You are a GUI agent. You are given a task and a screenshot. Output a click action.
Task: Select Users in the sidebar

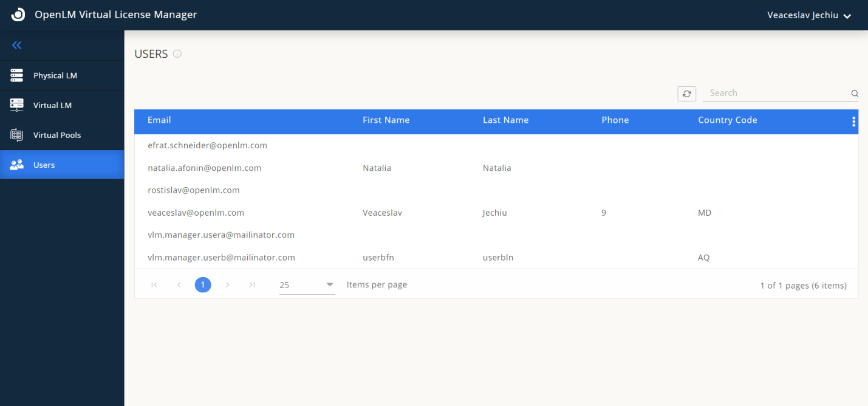pos(44,165)
